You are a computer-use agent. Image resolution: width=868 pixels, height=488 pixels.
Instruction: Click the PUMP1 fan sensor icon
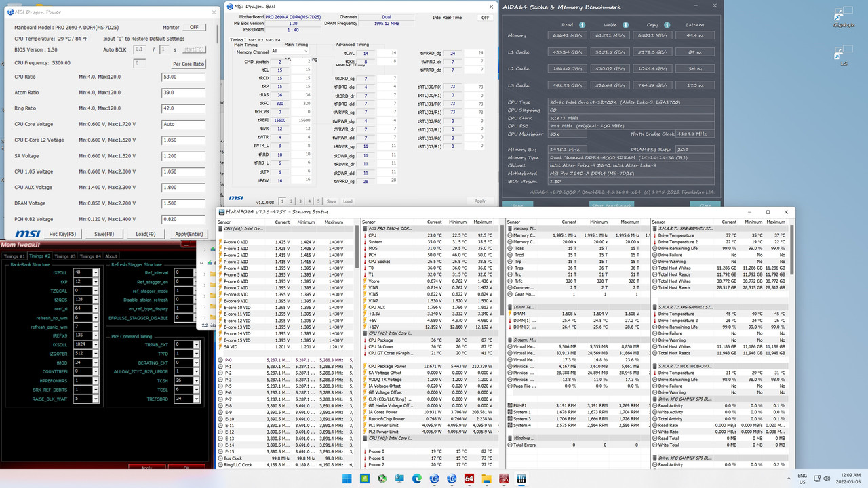510,406
